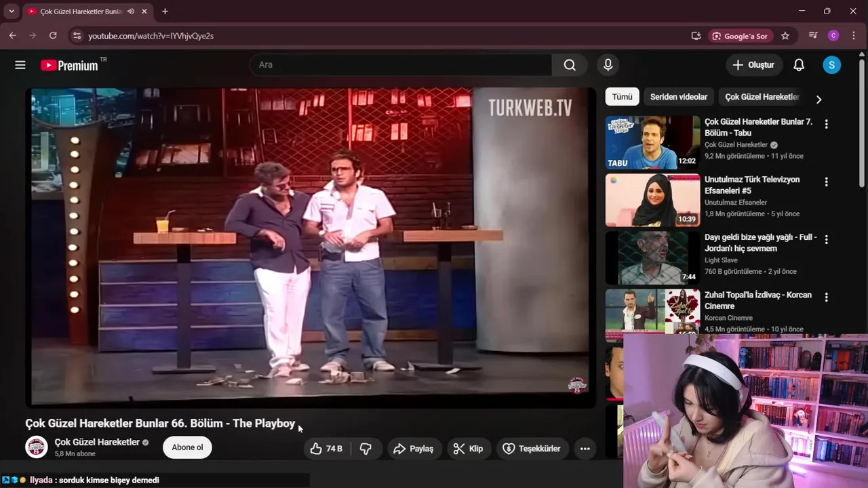The image size is (868, 488).
Task: Open the Çok Güzel Hareketler channel avatar
Action: 36,447
